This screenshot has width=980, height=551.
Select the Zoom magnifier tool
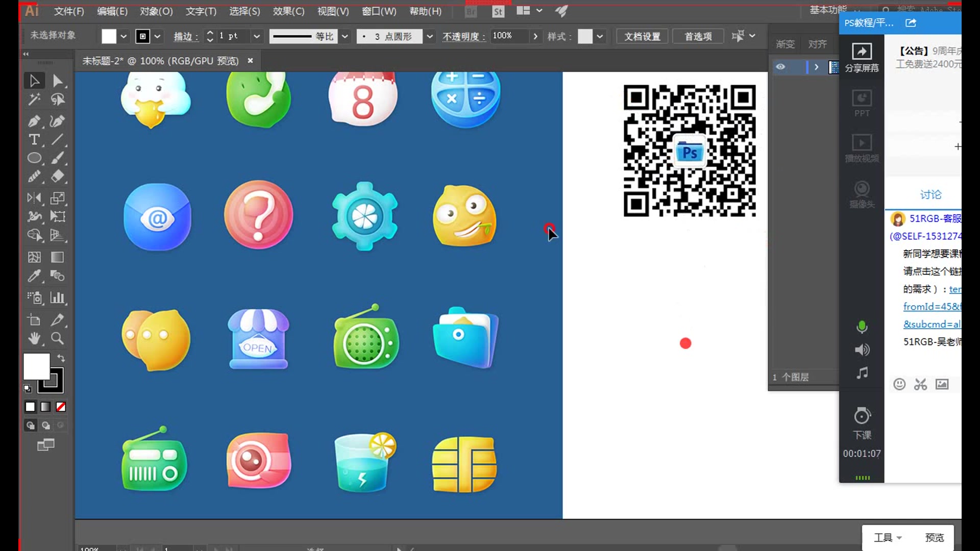[58, 338]
